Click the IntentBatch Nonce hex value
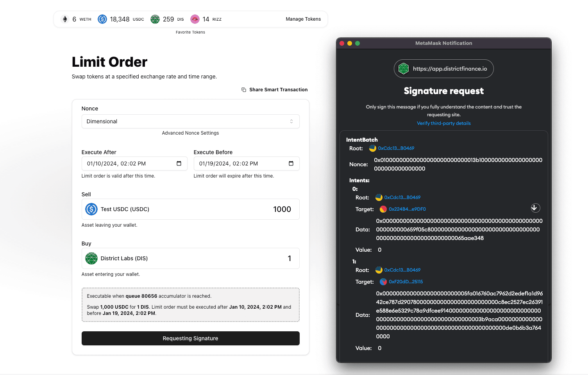588x375 pixels. coord(458,164)
